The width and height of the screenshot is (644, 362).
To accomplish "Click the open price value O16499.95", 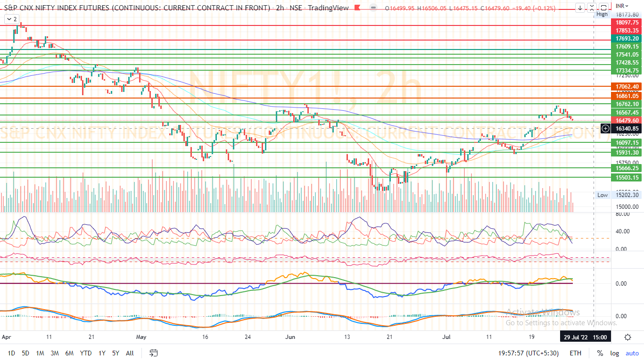I will 400,8.
